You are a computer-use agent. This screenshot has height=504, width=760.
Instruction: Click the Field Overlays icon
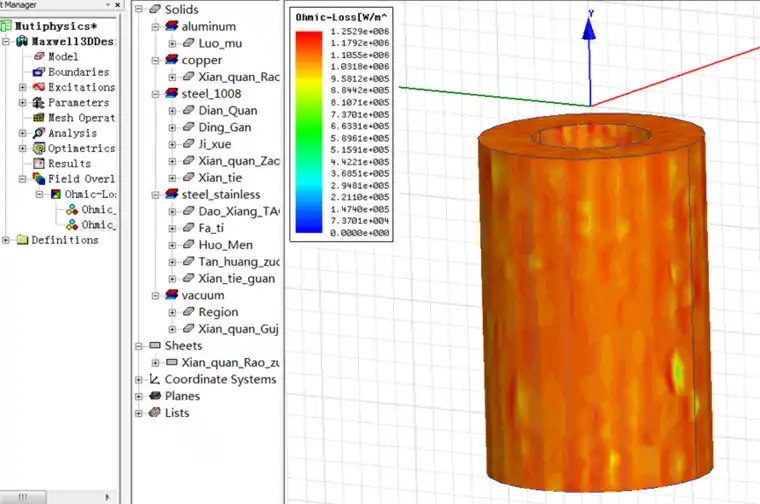[x=39, y=179]
